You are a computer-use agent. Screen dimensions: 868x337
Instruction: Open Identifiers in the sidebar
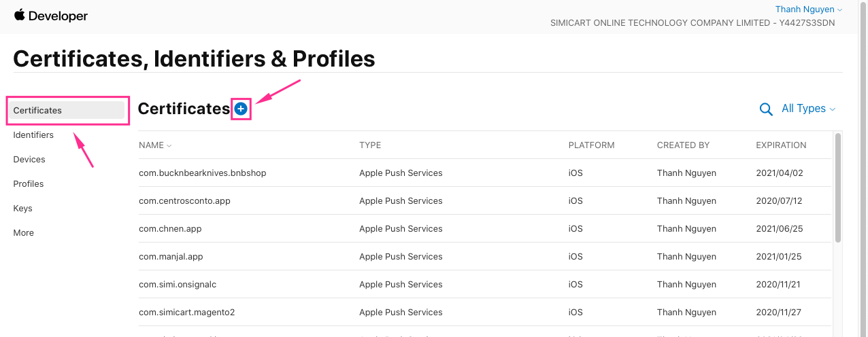click(x=33, y=135)
